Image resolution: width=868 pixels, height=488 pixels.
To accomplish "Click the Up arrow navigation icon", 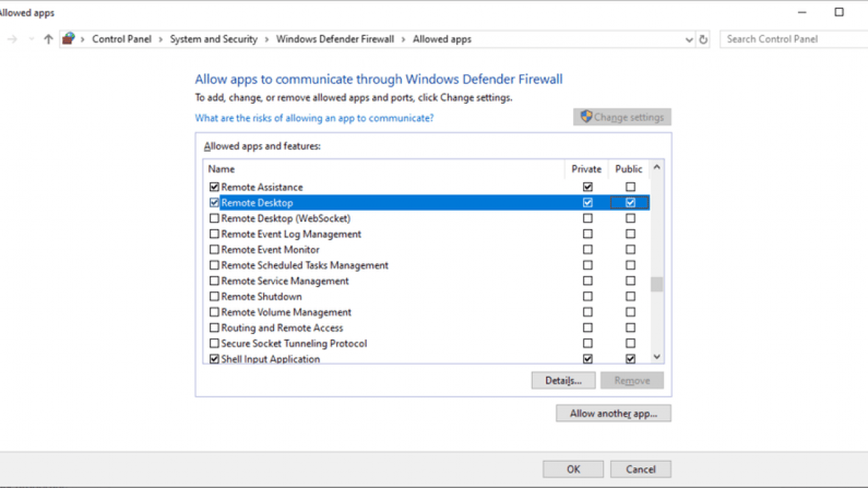I will tap(48, 39).
